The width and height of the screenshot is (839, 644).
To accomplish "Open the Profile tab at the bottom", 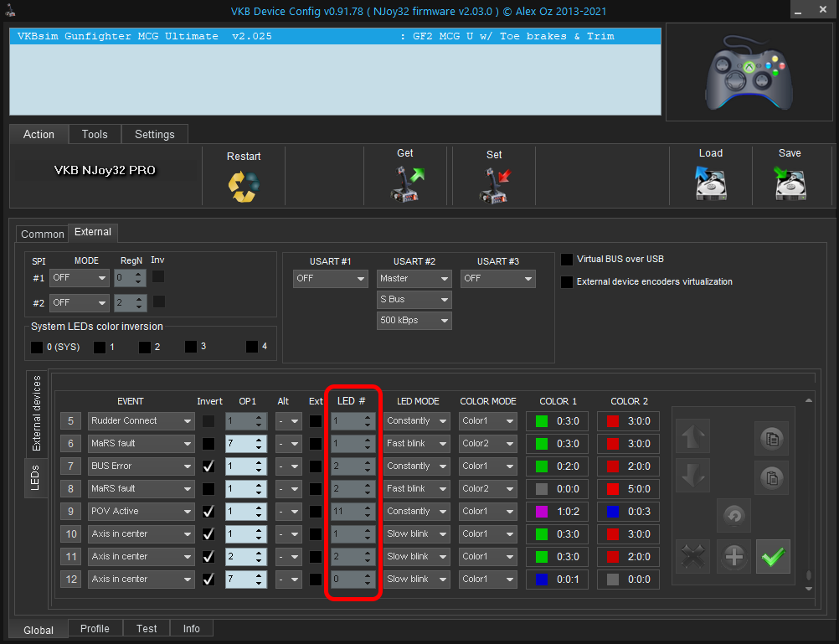I will [x=95, y=629].
